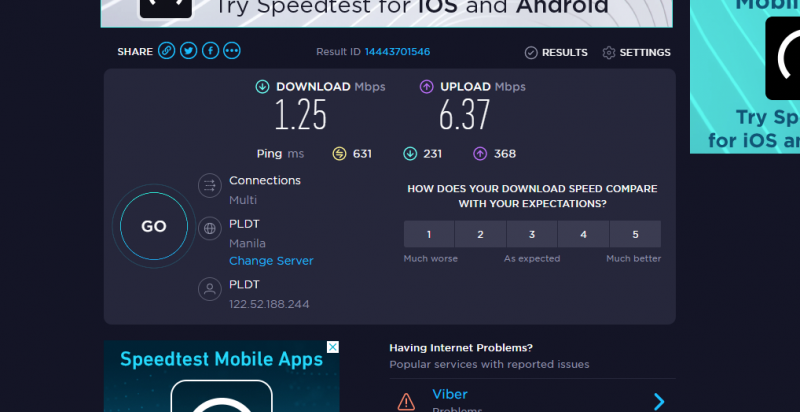Open the RESULTS page
The height and width of the screenshot is (412, 800).
click(564, 53)
